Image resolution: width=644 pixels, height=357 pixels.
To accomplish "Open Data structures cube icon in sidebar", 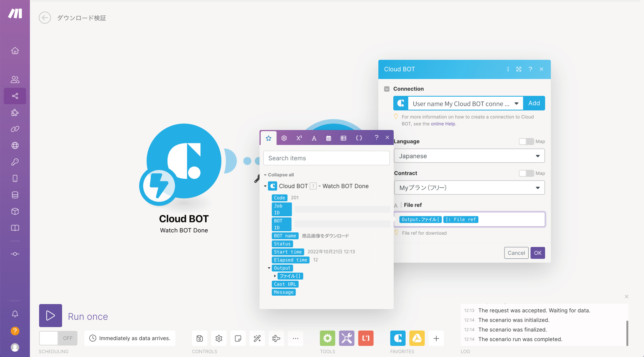I will click(15, 211).
